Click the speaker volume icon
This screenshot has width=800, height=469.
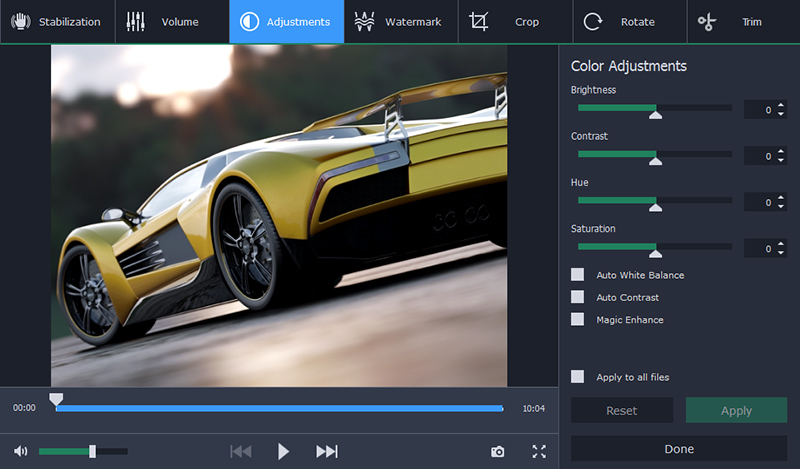pyautogui.click(x=21, y=451)
